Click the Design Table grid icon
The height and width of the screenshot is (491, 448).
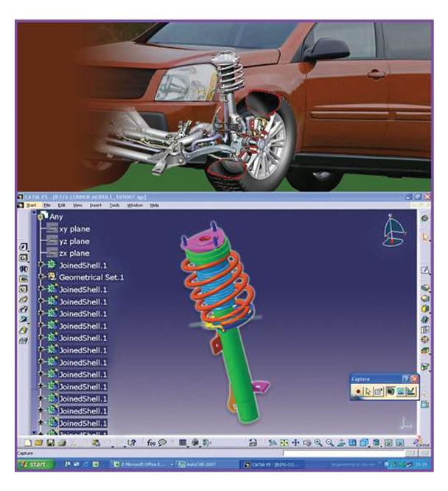(183, 442)
